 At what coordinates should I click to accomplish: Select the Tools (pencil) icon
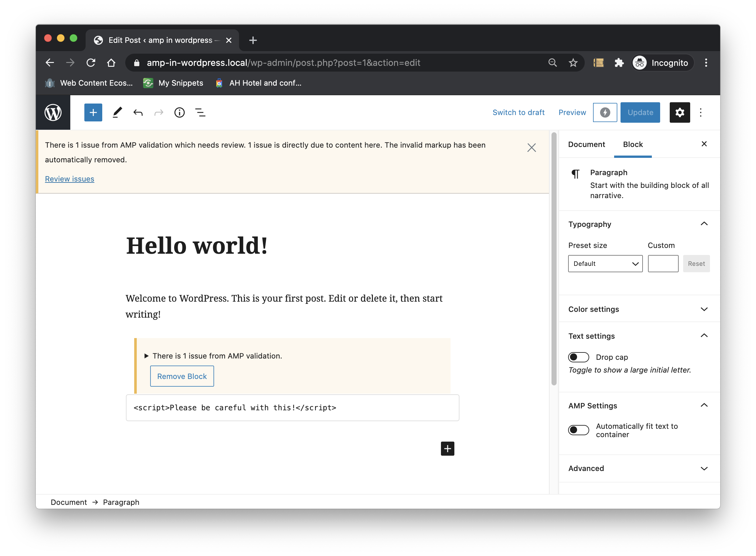click(117, 112)
